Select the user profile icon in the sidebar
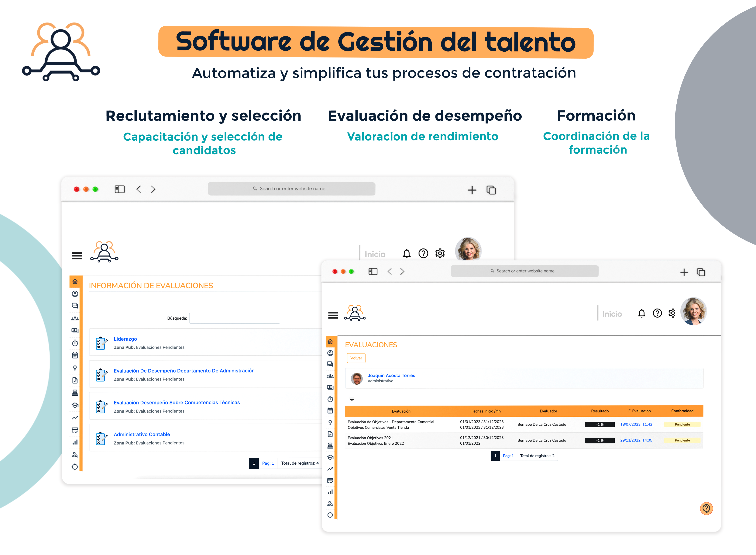The image size is (756, 555). point(330,353)
